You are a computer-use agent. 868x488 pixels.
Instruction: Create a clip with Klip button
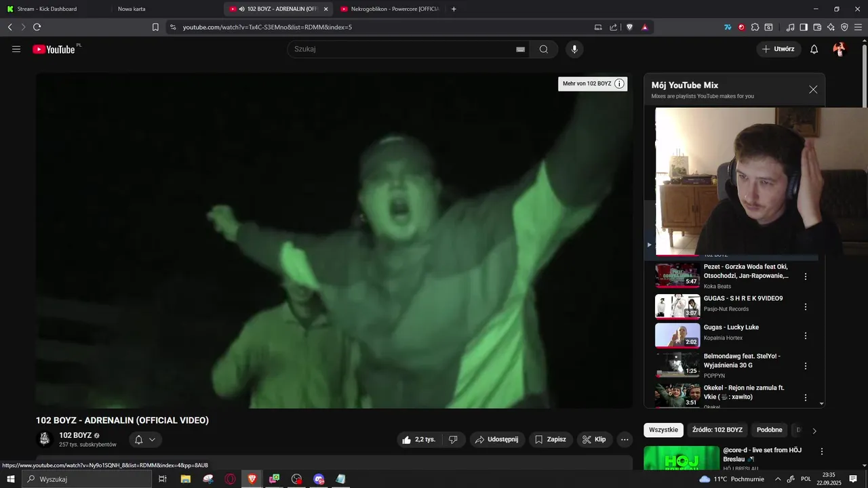click(x=595, y=439)
